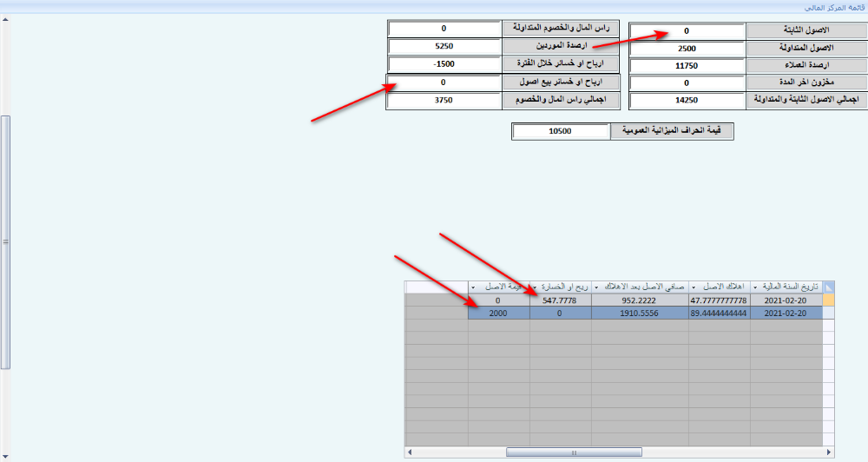Viewport: 868px width, 462px height.
Task: Expand the صافي الاصل بعد الاهلاك column dropdown
Action: [597, 287]
